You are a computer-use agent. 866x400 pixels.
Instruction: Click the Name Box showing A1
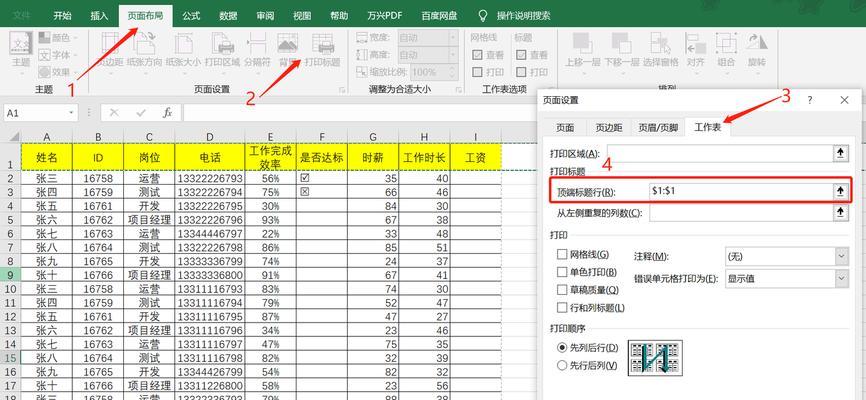coord(36,113)
